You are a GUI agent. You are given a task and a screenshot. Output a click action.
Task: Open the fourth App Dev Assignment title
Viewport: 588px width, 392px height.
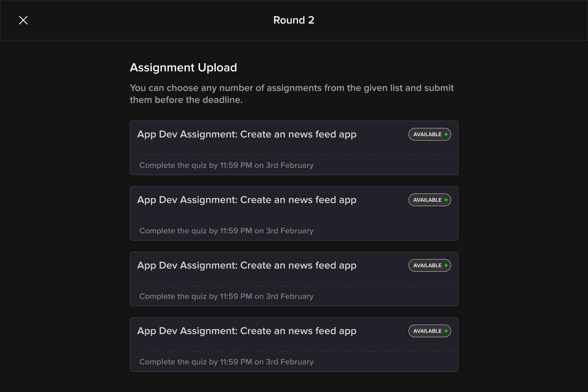[x=247, y=331]
